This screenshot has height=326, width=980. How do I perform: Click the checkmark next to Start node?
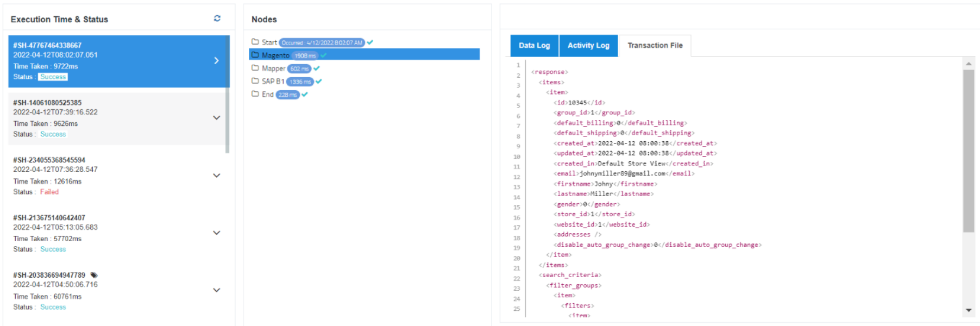[370, 42]
